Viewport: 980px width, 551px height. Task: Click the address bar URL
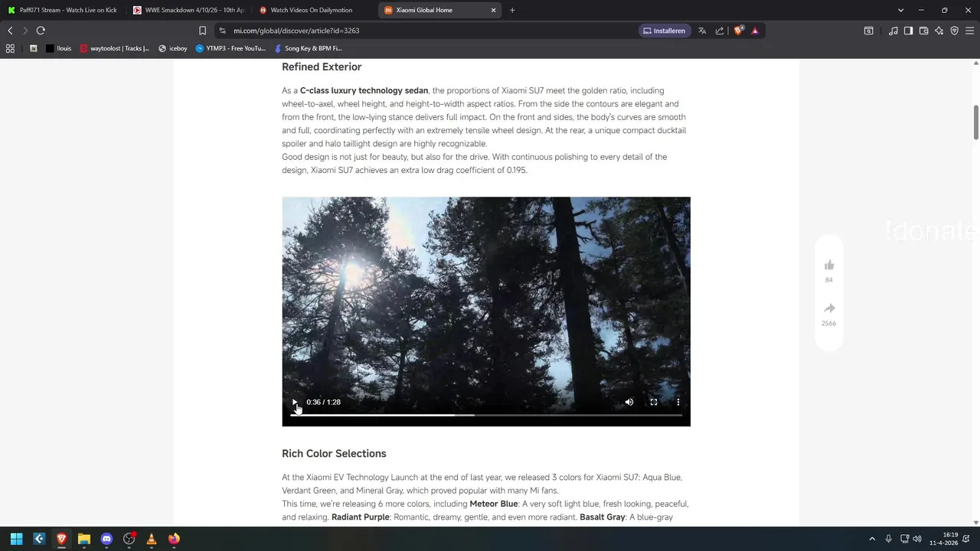[x=296, y=31]
